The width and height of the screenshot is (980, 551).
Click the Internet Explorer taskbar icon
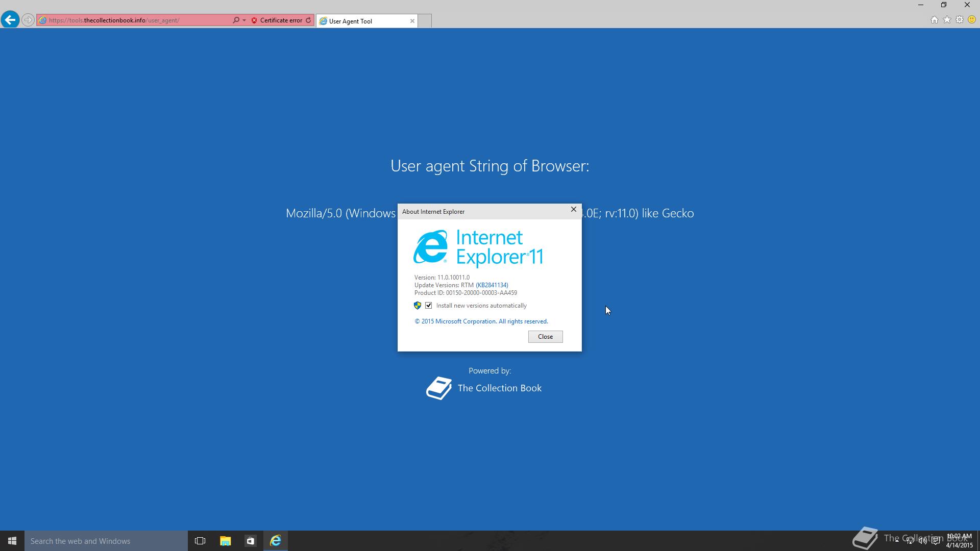pyautogui.click(x=276, y=541)
